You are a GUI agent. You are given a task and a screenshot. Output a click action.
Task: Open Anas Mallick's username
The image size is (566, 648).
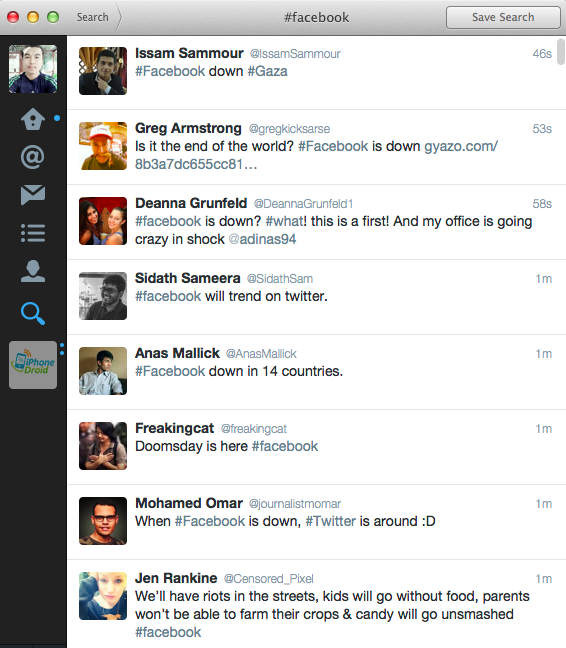177,353
